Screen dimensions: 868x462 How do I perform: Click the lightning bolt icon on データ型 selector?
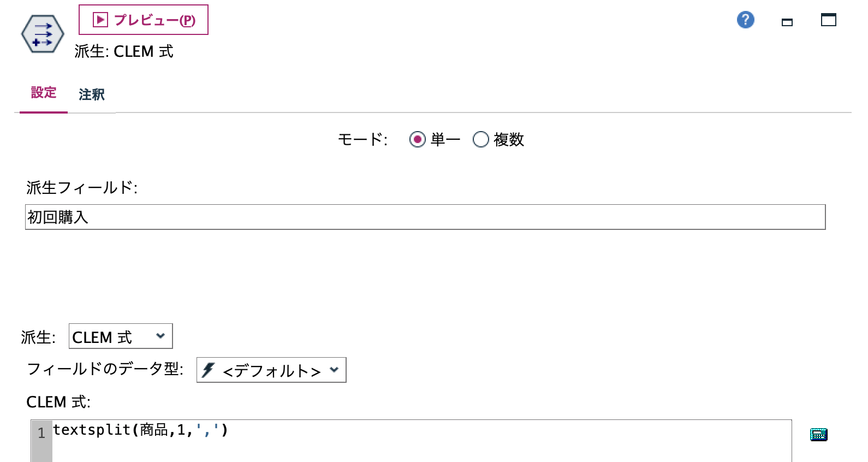(x=209, y=370)
